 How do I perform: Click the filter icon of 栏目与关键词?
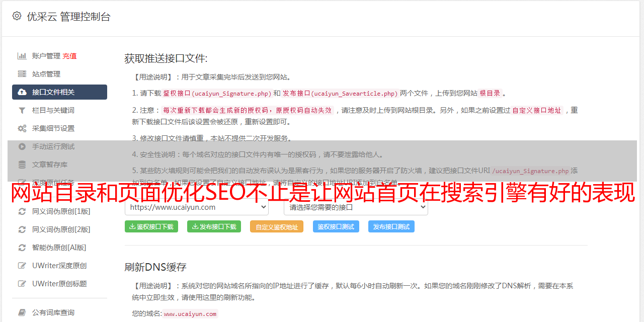22,110
